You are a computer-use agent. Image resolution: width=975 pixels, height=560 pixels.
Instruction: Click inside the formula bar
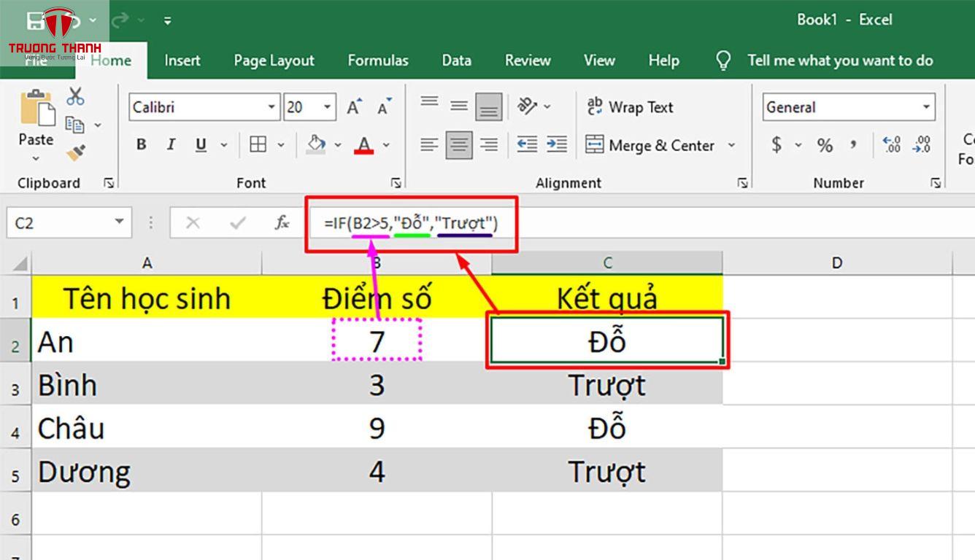point(642,222)
